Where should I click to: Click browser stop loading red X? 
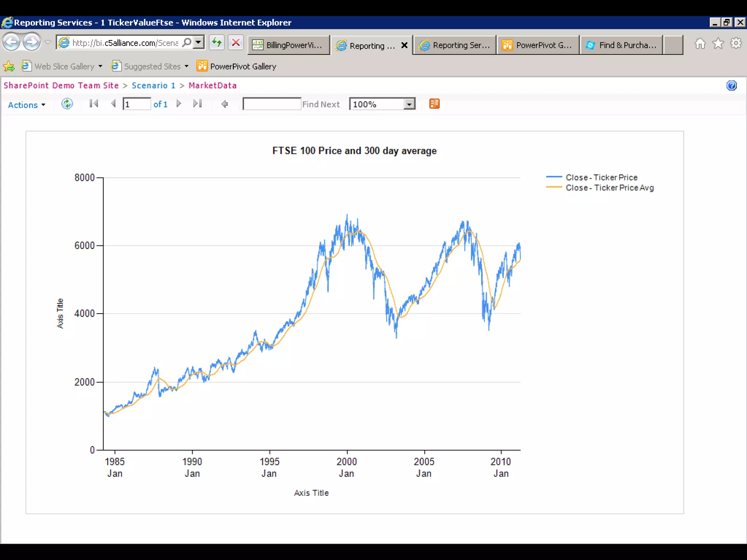[236, 43]
